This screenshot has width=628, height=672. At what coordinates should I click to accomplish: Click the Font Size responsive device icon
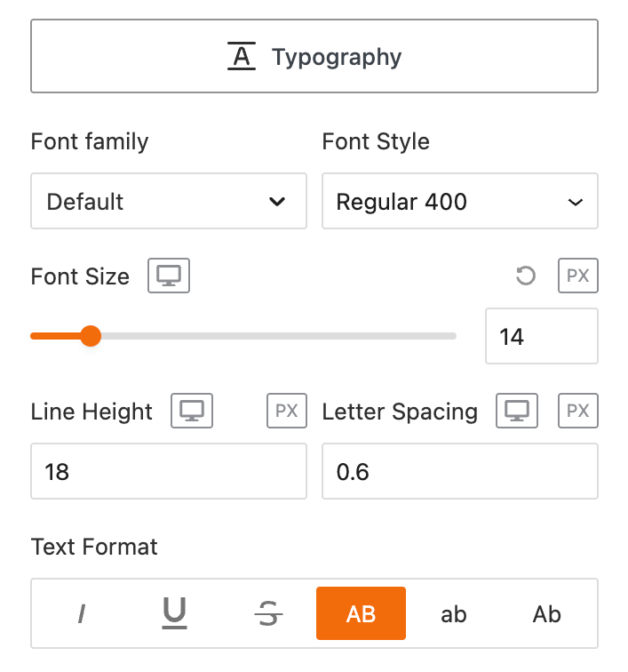pos(169,276)
